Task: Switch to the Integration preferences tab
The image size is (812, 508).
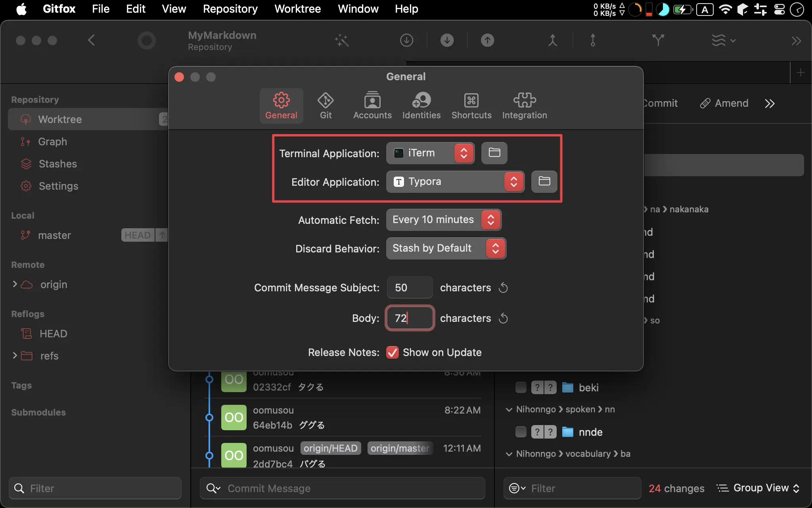Action: (525, 106)
